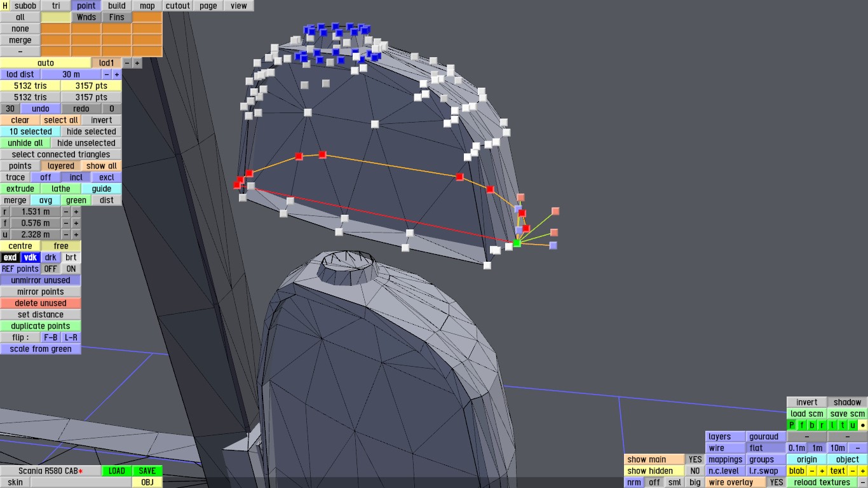Decrease lod dist with minus
The height and width of the screenshot is (488, 868).
(x=107, y=74)
